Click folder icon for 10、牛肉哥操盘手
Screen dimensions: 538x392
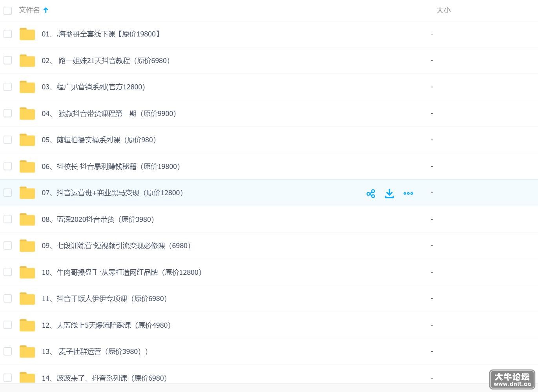click(27, 272)
